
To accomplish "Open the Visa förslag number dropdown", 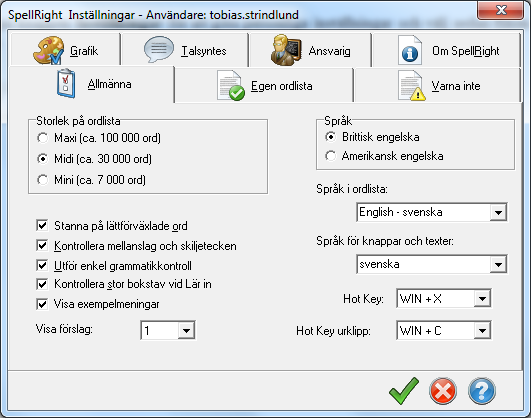I will point(186,330).
